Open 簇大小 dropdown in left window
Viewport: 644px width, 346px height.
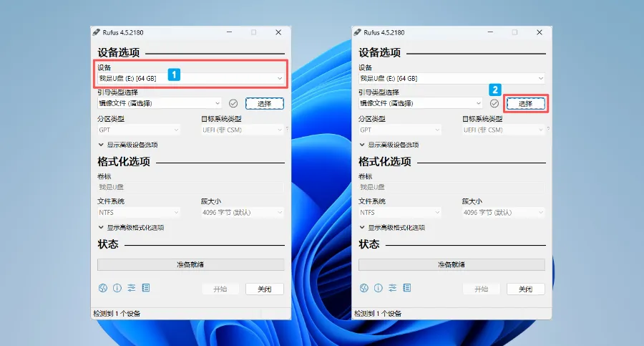point(243,212)
